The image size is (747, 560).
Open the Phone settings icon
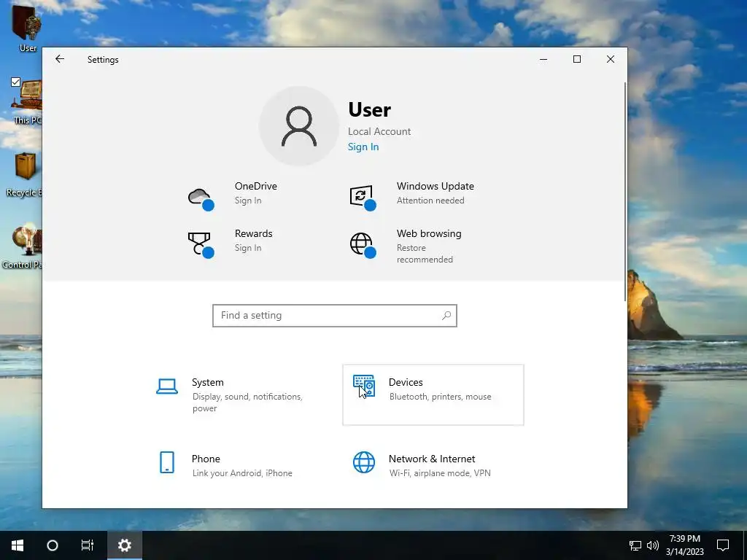[167, 462]
